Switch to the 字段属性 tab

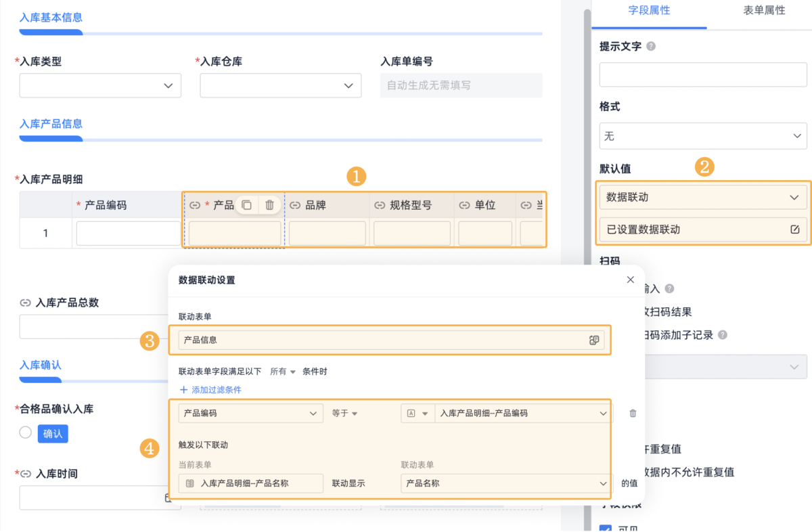coord(648,12)
